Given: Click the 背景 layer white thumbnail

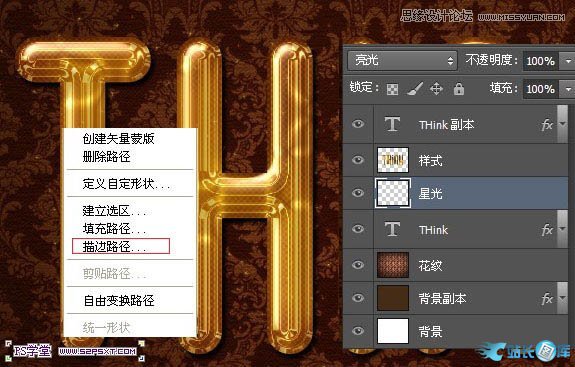Looking at the screenshot, I should pos(393,331).
